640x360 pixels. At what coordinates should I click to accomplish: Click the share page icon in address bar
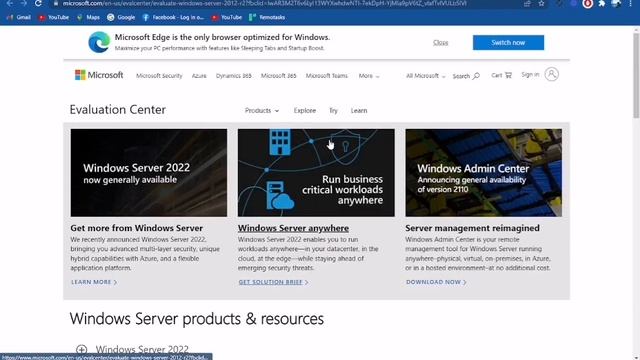click(527, 4)
